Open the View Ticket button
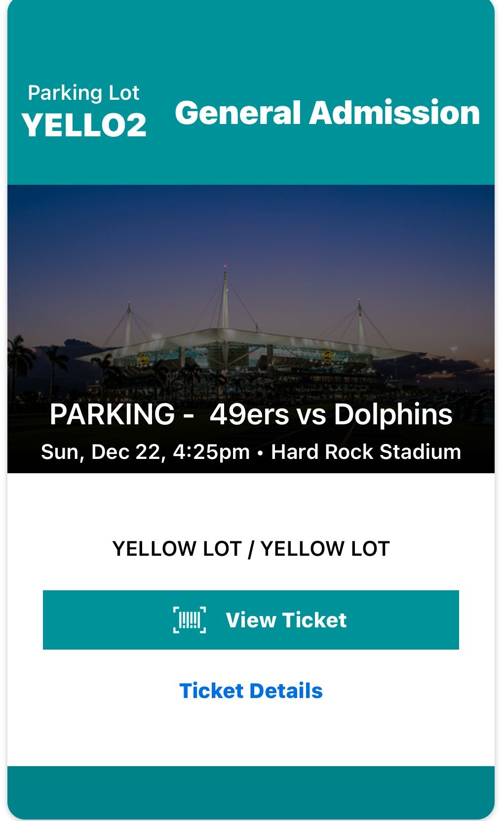504x821 pixels. pyautogui.click(x=251, y=619)
